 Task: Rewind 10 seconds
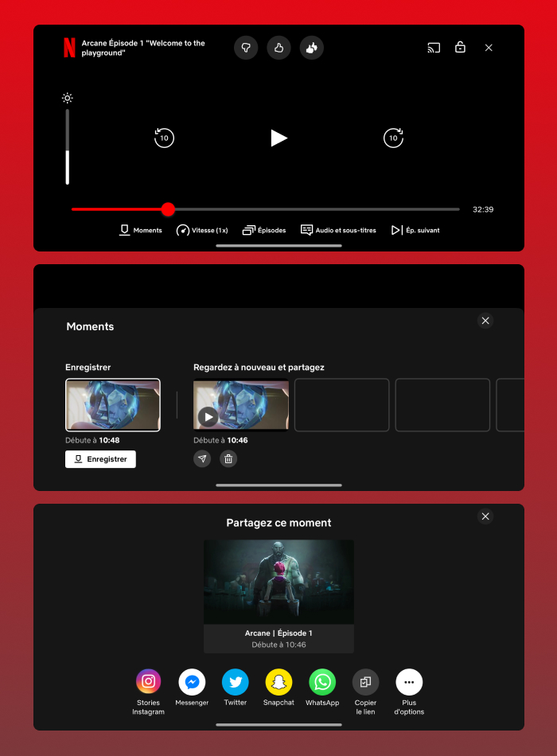click(164, 138)
